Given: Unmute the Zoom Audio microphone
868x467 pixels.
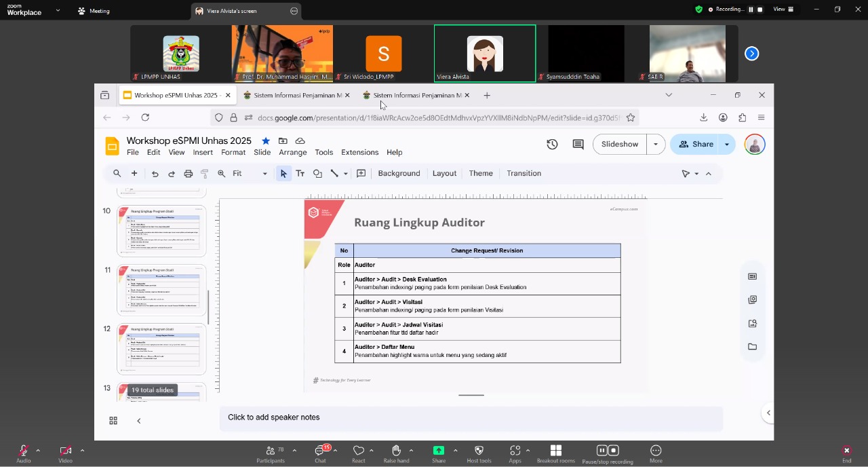Looking at the screenshot, I should (x=23, y=453).
